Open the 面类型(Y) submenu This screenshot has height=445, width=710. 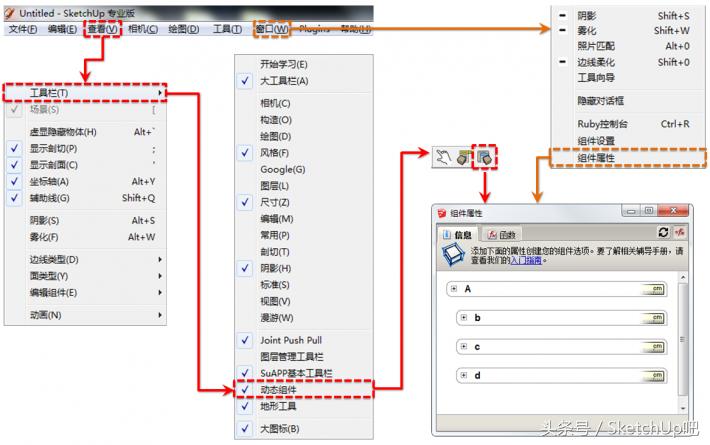point(85,276)
